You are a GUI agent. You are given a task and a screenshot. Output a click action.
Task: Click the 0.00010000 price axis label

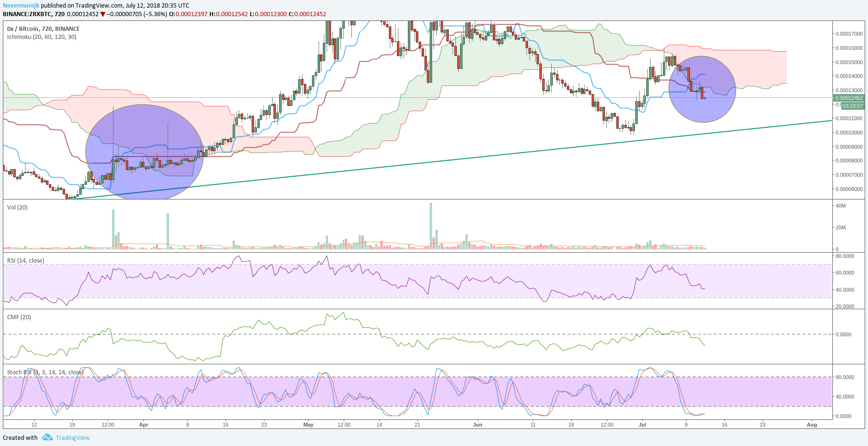849,133
